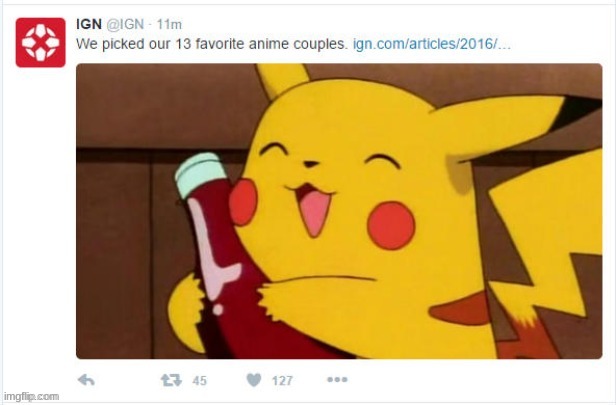The width and height of the screenshot is (616, 405).
Task: Click the IGN display name
Action: [x=89, y=24]
